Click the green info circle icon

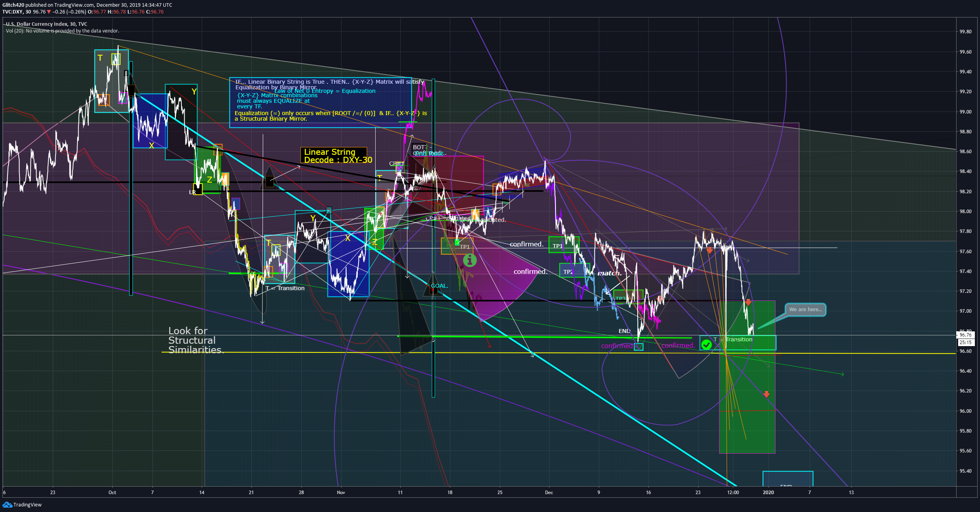point(470,260)
